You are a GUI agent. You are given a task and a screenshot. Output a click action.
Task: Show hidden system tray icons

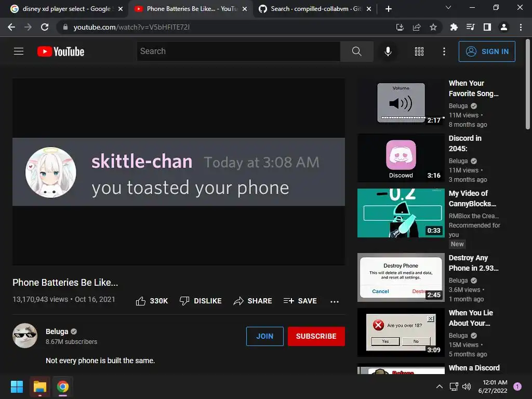(440, 387)
